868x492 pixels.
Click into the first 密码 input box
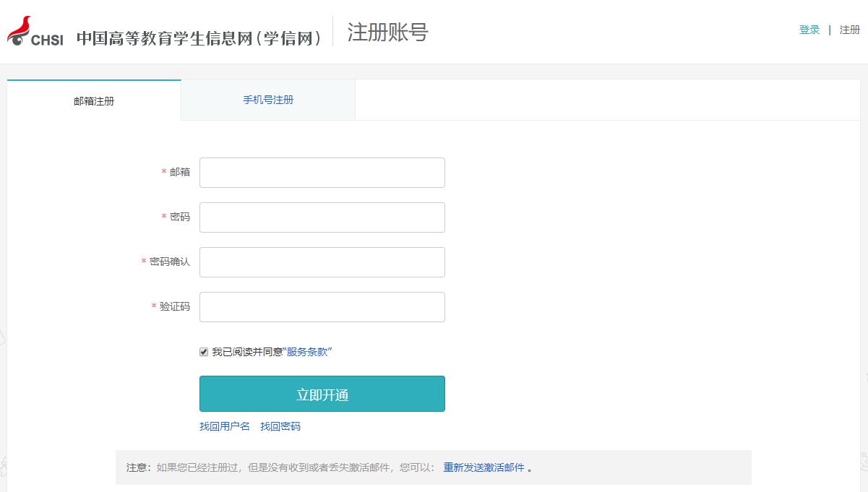(322, 217)
